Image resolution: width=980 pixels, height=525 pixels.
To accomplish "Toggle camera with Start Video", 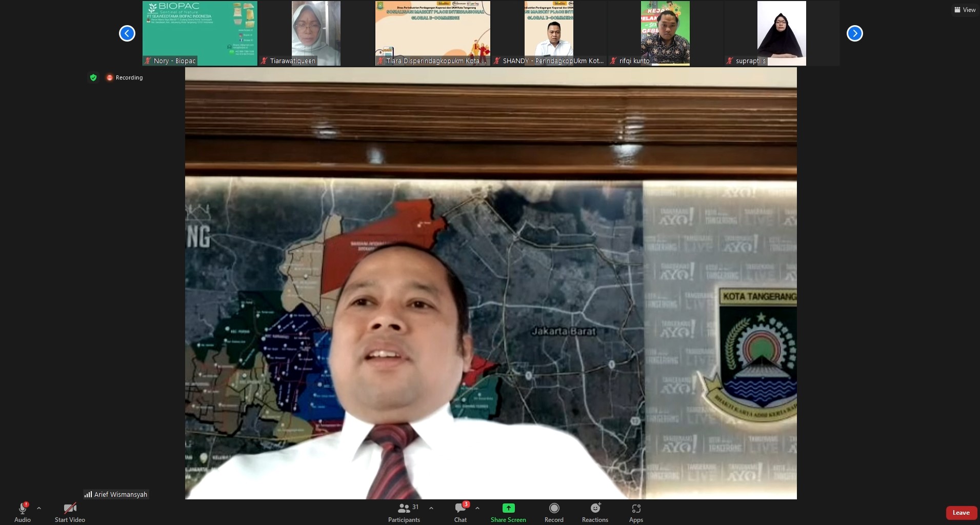I will point(70,508).
